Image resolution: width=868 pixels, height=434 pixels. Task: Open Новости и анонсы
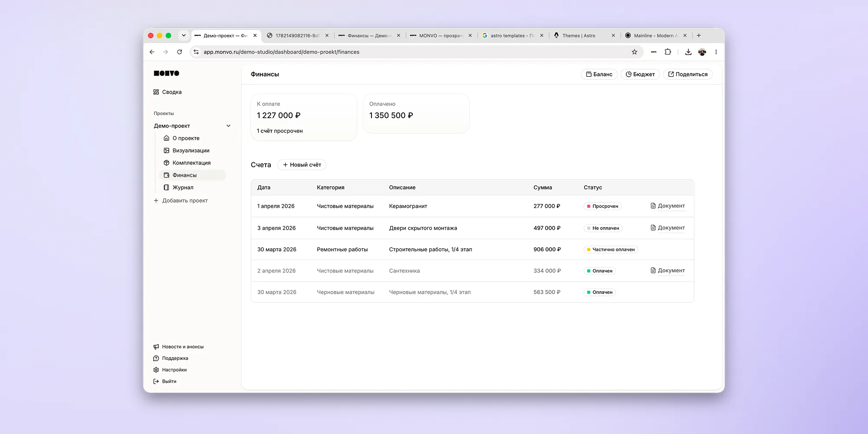pos(178,347)
